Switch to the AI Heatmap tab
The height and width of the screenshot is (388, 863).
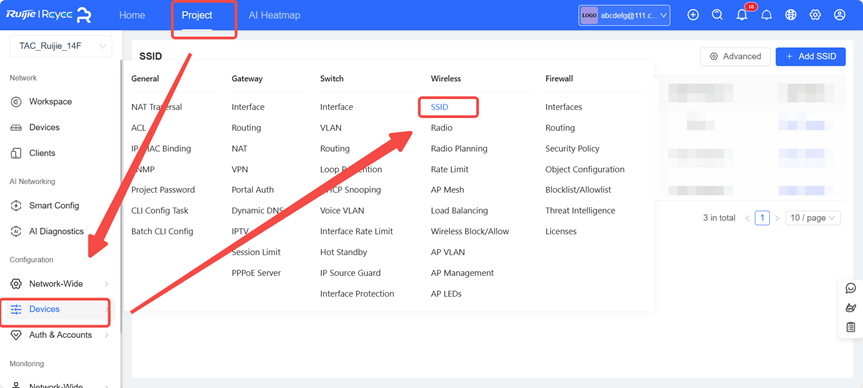tap(274, 15)
